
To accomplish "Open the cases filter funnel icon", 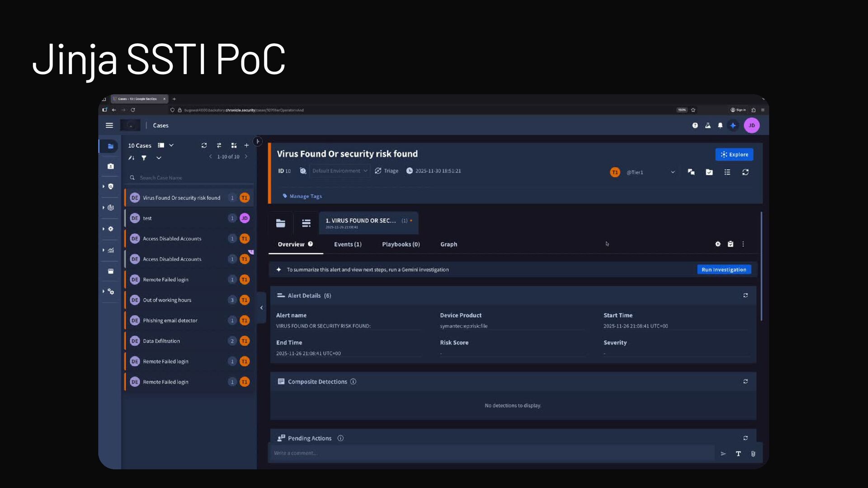I will pos(144,158).
